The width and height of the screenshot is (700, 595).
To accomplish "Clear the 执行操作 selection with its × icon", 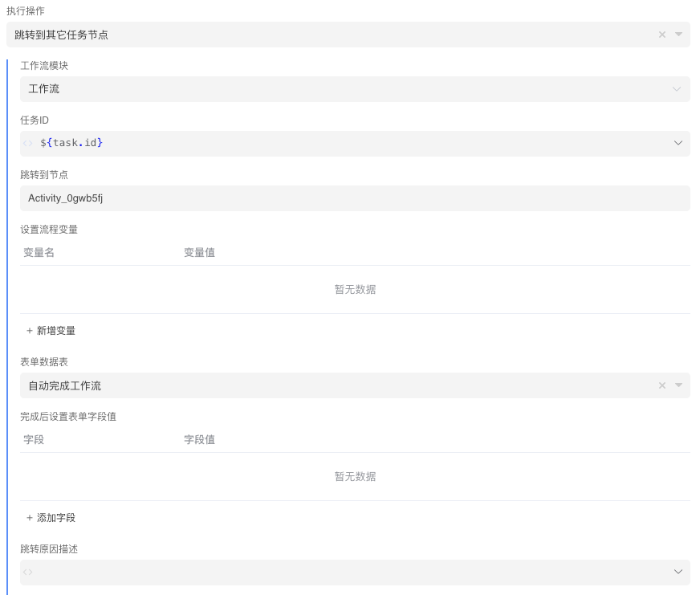I will coord(662,35).
